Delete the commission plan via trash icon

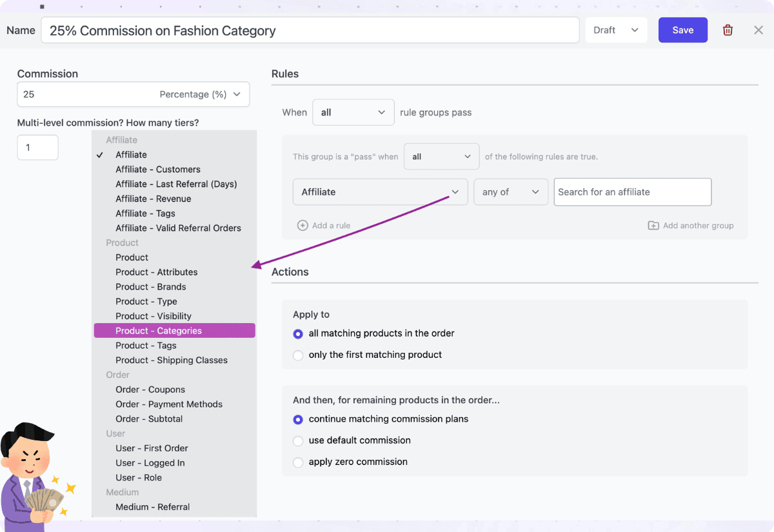[728, 30]
